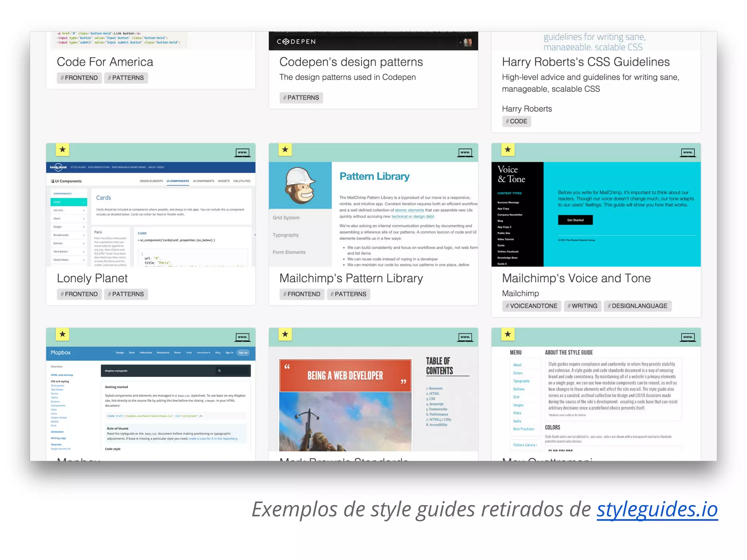Image resolution: width=747 pixels, height=560 pixels.
Task: Open the Codepen's design patterns title
Action: (x=351, y=62)
